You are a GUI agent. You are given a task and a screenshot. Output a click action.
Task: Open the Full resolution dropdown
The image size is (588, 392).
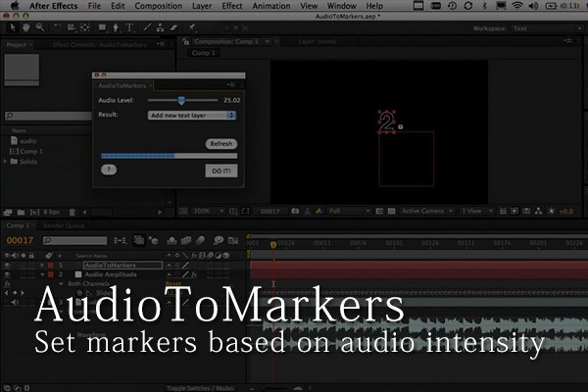[349, 212]
